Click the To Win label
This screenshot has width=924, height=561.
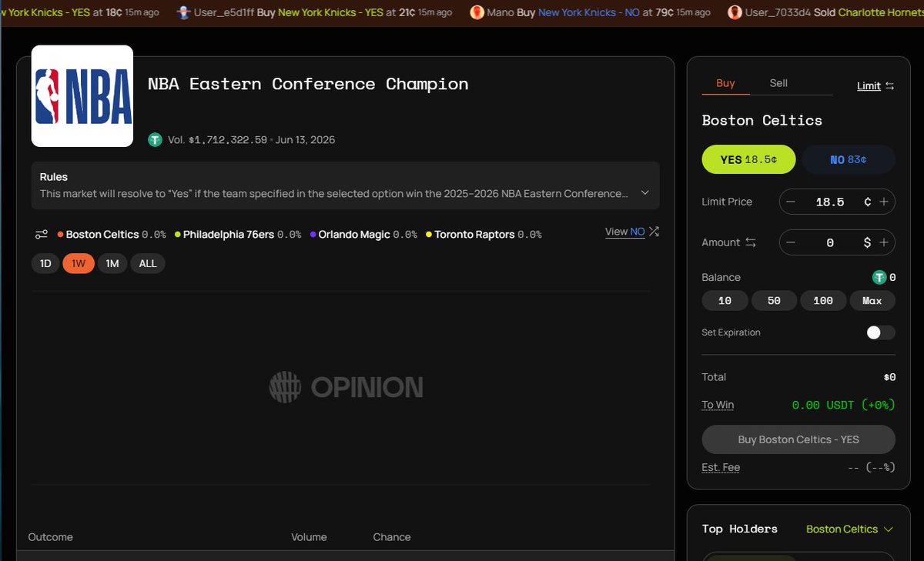718,405
